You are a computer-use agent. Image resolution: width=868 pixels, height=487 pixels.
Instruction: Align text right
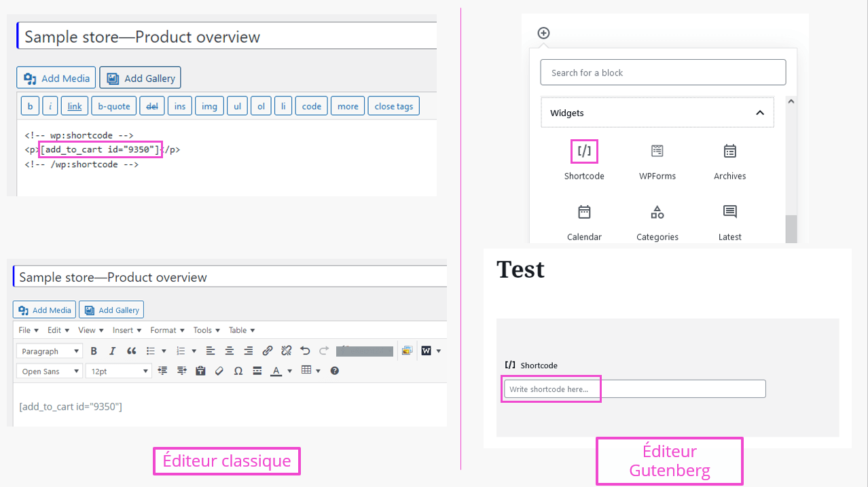(x=249, y=351)
